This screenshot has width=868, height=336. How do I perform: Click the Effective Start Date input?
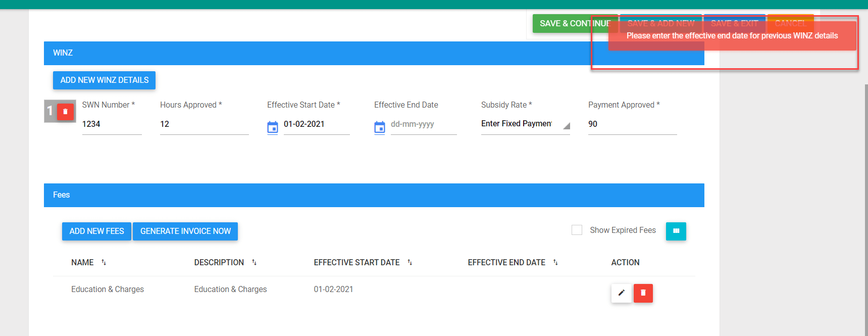tap(317, 124)
